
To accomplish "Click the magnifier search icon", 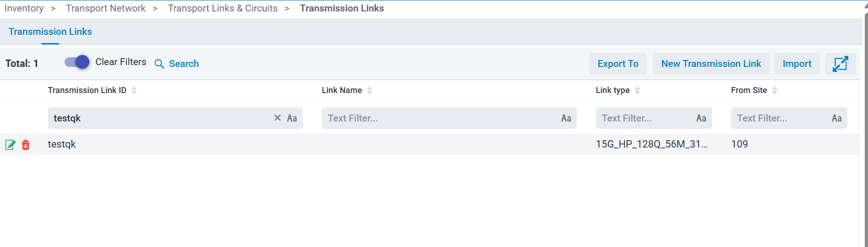I will point(159,64).
